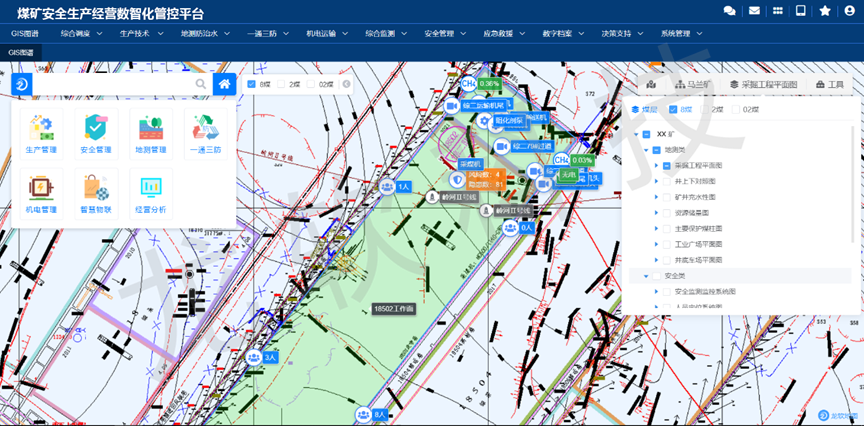Click the search magnifier icon
864x426 pixels.
pyautogui.click(x=201, y=85)
